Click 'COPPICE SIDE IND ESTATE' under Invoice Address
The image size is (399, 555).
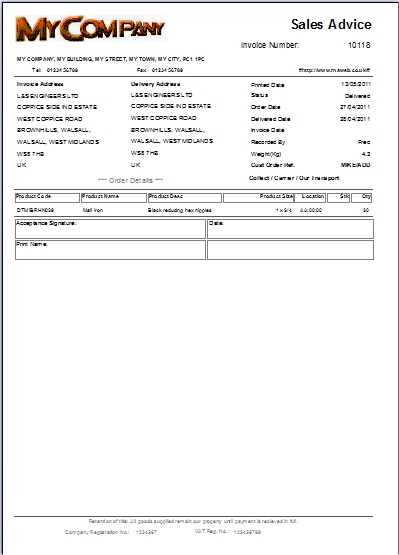click(57, 107)
